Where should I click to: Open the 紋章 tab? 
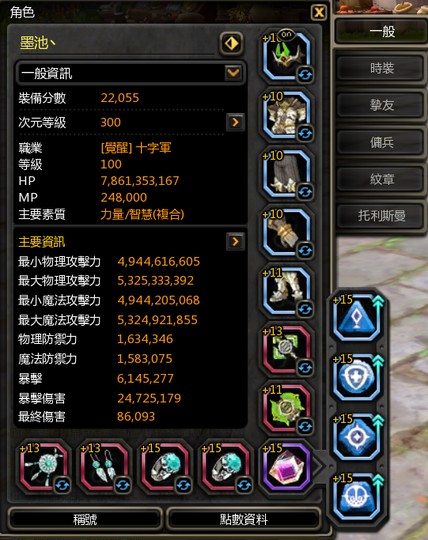(382, 179)
